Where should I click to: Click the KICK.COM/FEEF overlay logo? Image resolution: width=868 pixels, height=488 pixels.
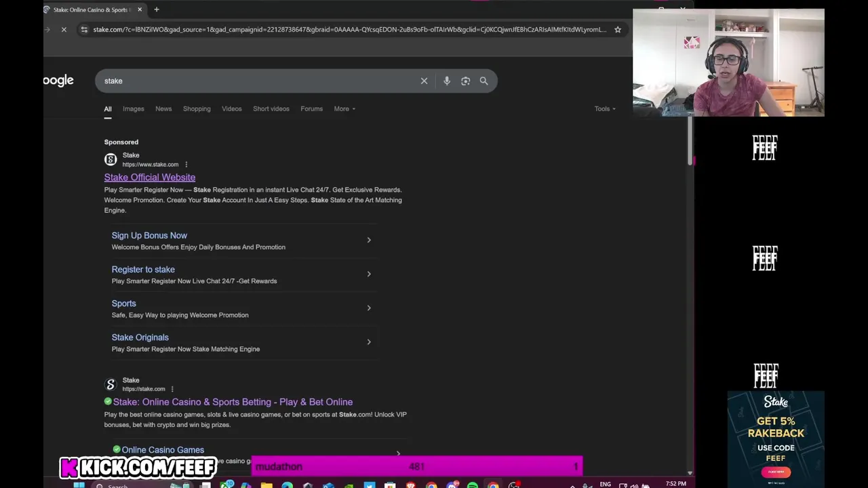pyautogui.click(x=138, y=468)
